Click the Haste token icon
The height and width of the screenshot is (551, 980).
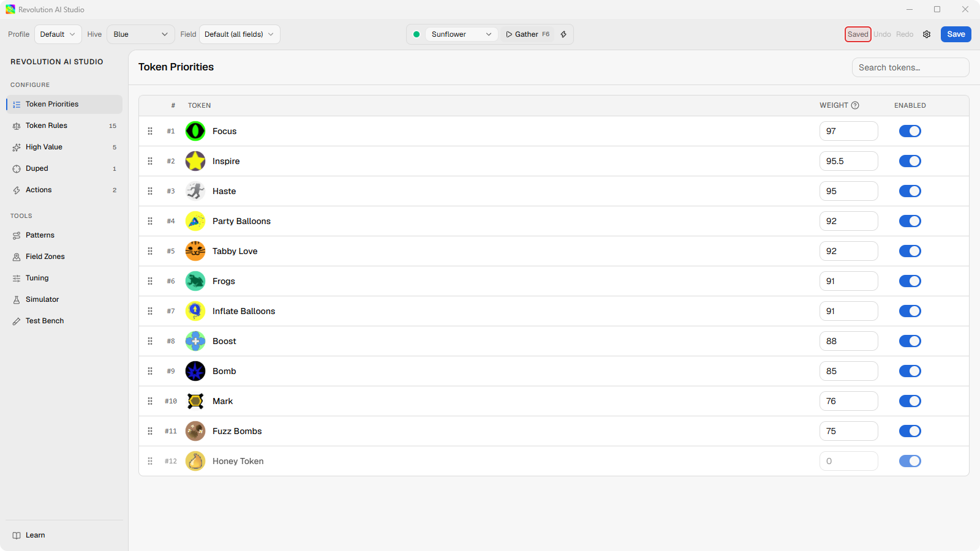[x=195, y=191]
